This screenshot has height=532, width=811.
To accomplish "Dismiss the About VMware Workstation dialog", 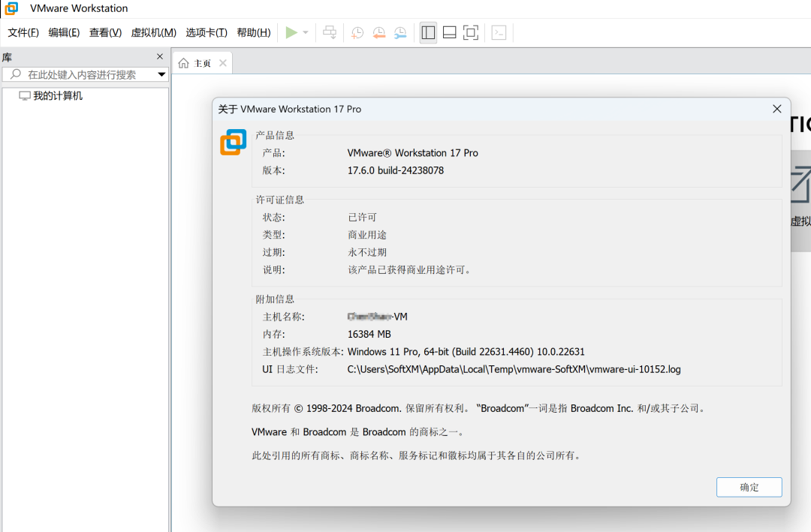I will (x=777, y=108).
